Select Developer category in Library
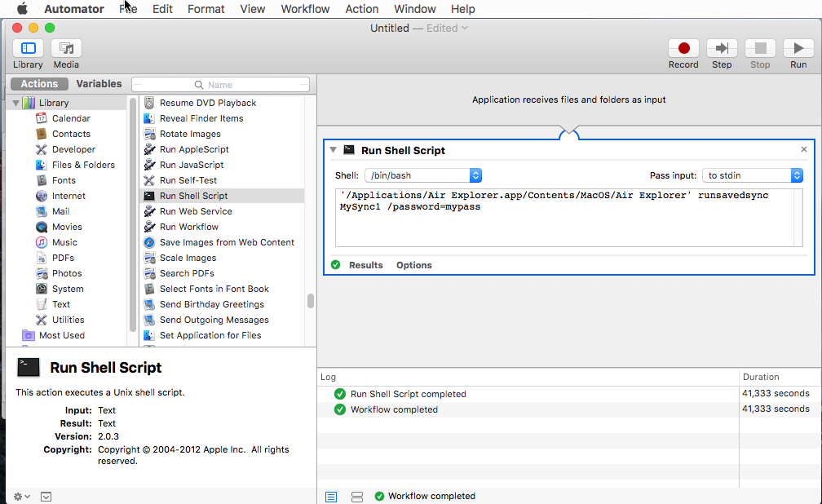The height and width of the screenshot is (504, 822). click(73, 149)
